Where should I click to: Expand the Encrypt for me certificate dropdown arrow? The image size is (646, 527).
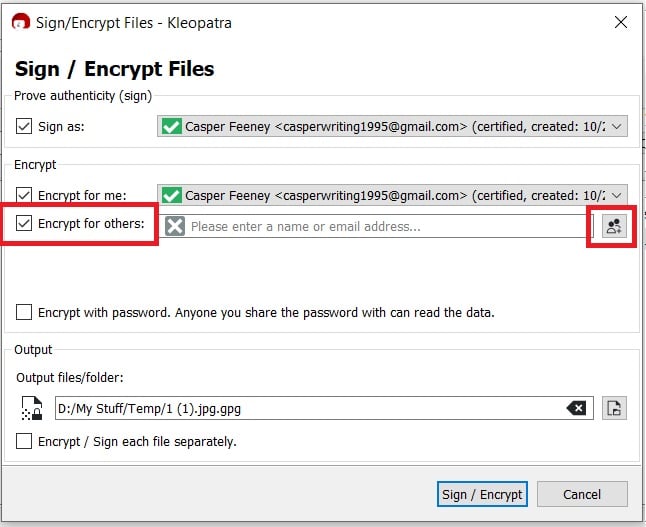click(x=616, y=195)
